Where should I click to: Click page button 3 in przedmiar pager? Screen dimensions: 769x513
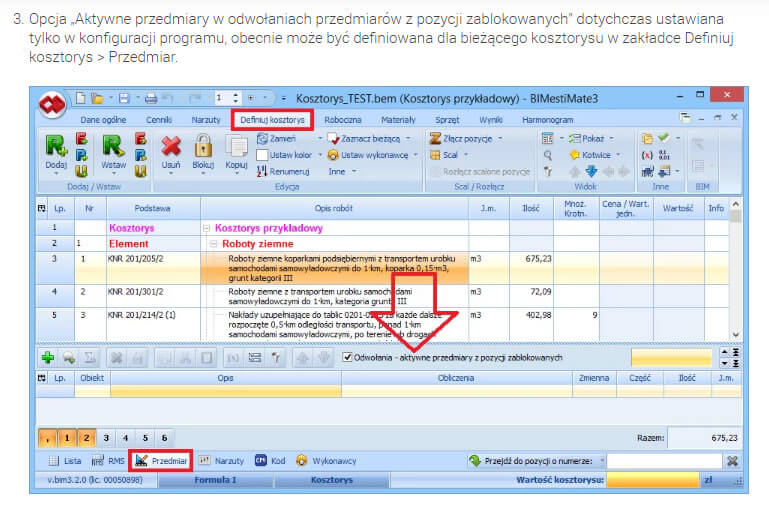coord(106,438)
